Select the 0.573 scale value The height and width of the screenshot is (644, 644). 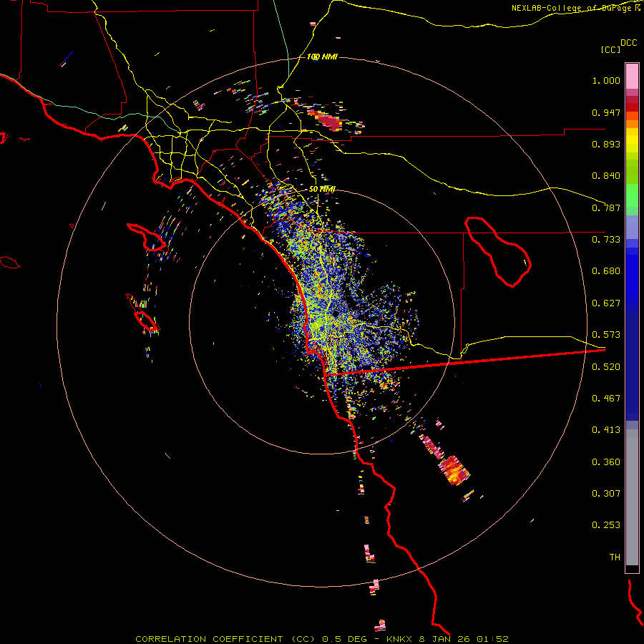pyautogui.click(x=606, y=335)
